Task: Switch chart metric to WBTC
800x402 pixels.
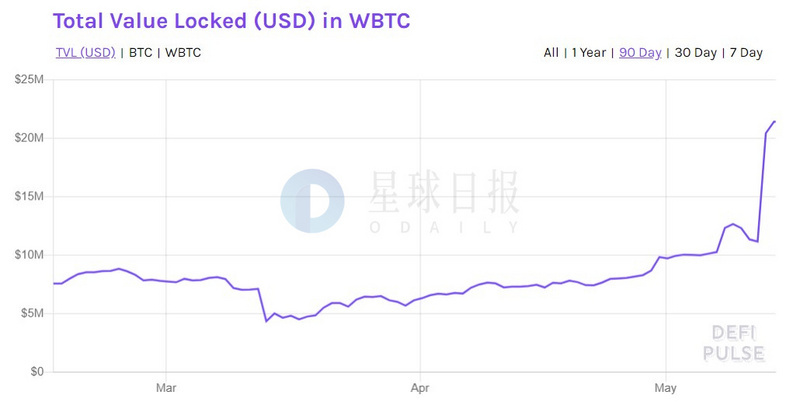Action: pos(182,52)
